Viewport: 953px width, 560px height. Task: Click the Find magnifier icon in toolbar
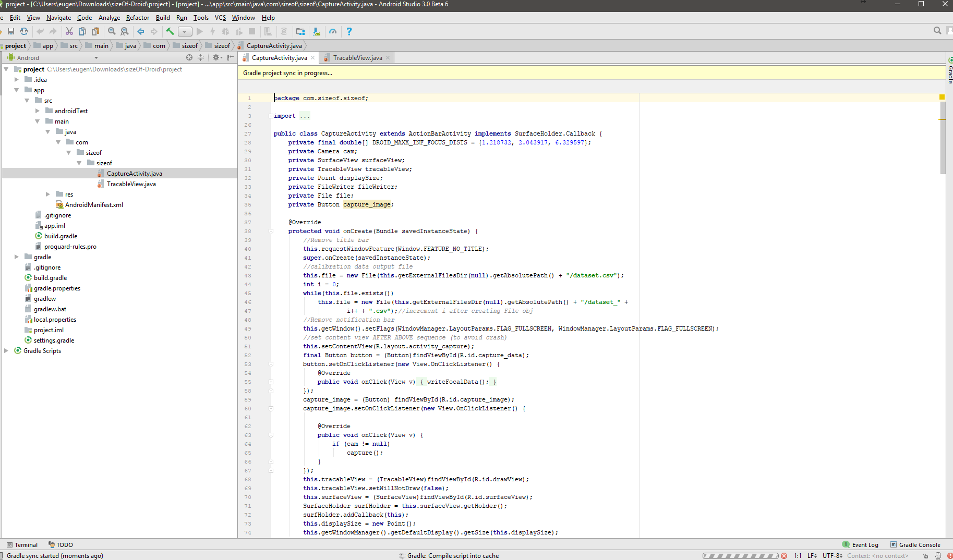click(112, 32)
